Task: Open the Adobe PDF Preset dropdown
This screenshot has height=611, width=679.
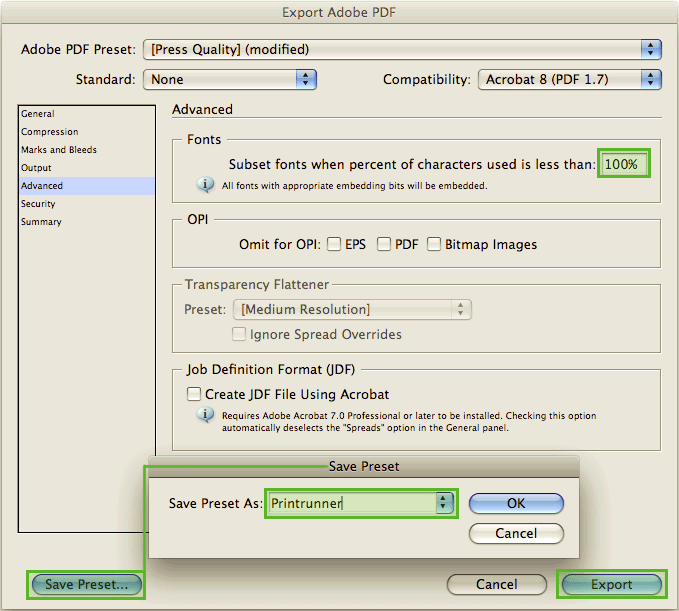Action: pyautogui.click(x=651, y=49)
